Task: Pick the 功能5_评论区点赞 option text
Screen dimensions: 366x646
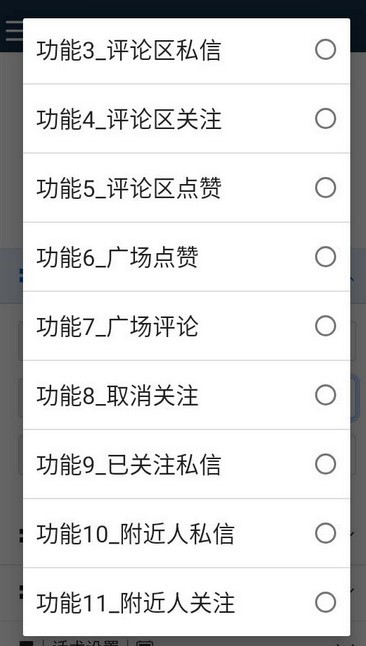Action: 129,188
